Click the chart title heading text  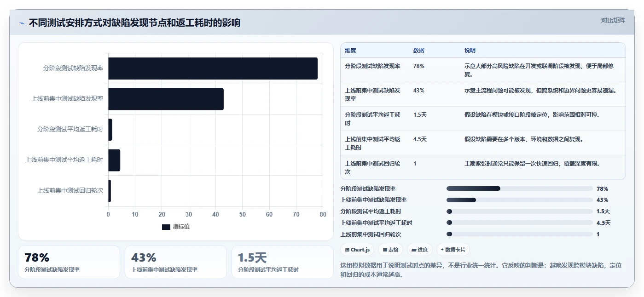(134, 23)
